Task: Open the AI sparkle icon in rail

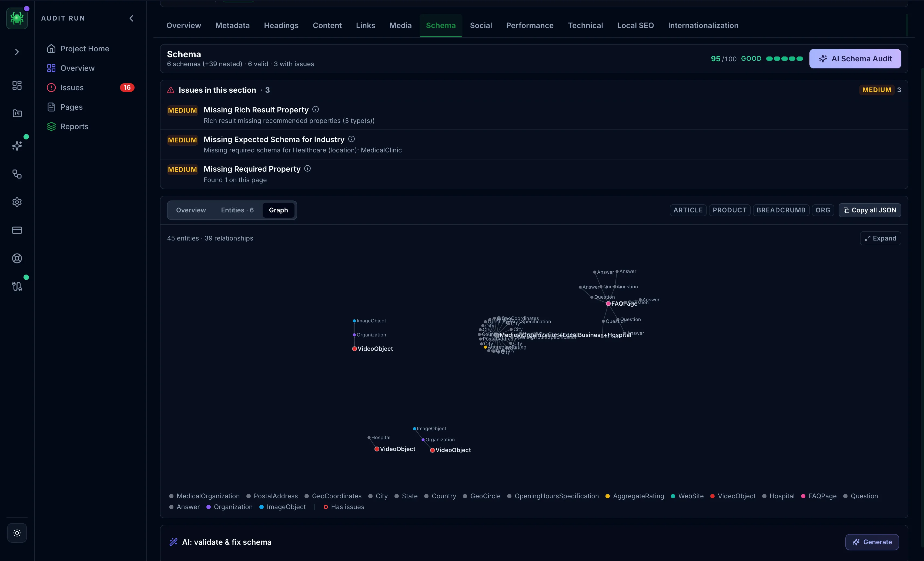Action: [x=17, y=146]
